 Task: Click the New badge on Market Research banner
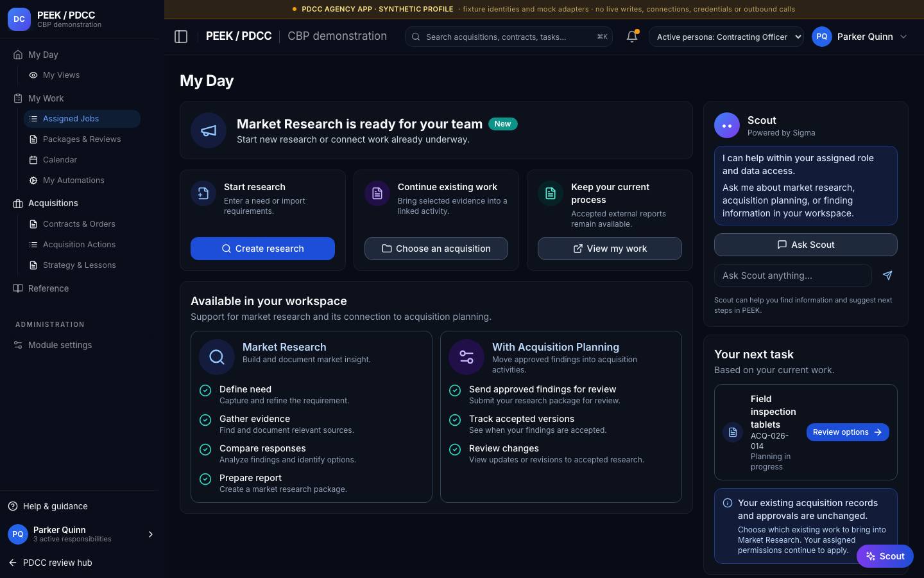point(503,124)
